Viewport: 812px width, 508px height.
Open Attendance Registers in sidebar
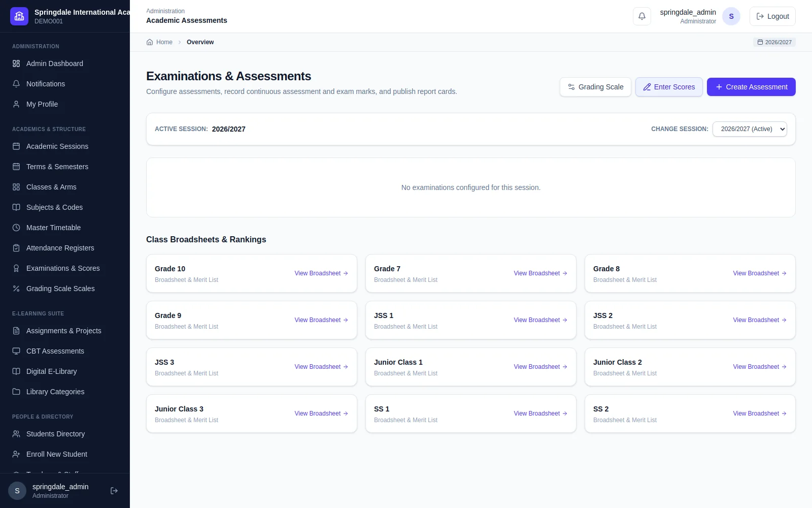point(65,248)
